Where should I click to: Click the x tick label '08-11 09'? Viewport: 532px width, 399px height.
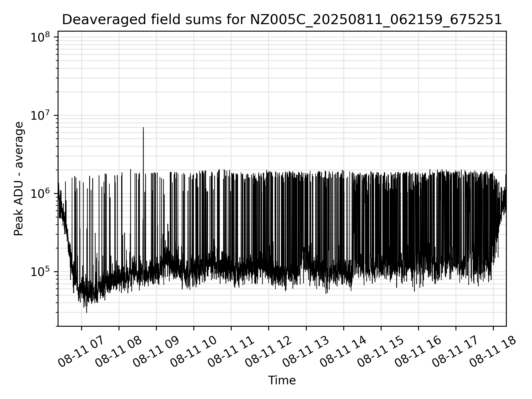(x=156, y=351)
